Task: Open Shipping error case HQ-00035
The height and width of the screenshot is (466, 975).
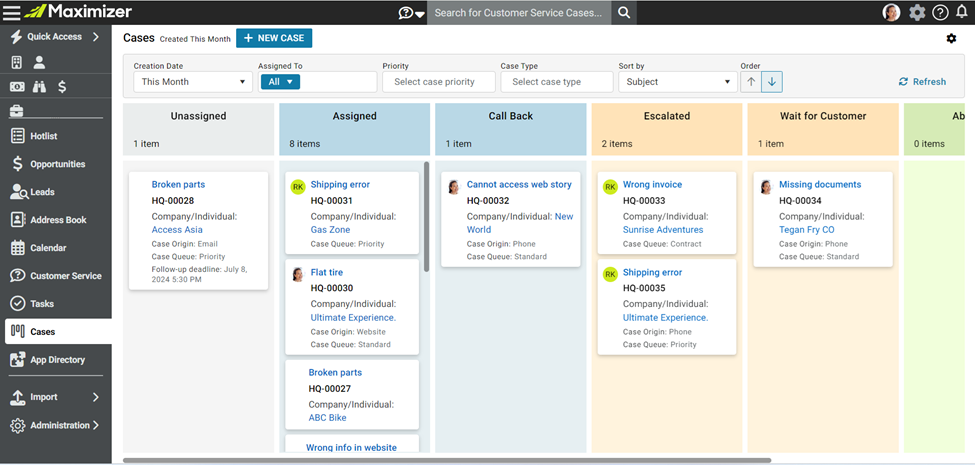Action: coord(652,273)
